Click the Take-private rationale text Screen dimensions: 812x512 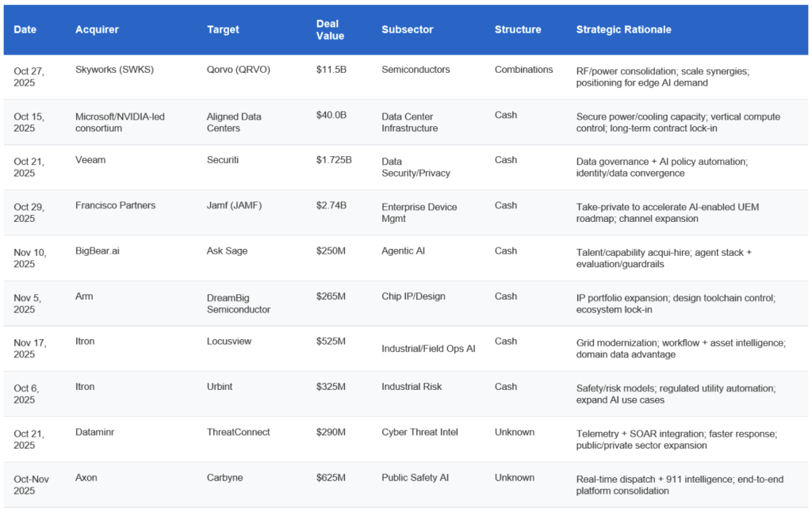tap(668, 212)
